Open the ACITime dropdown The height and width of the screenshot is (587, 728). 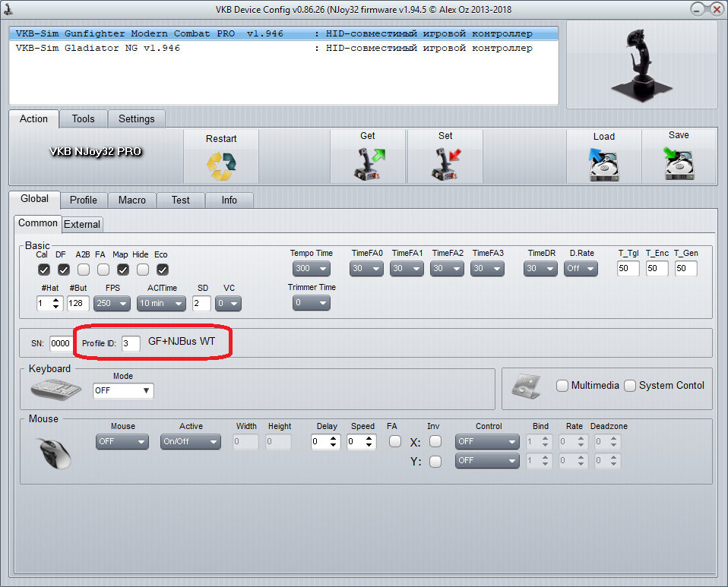tap(161, 303)
